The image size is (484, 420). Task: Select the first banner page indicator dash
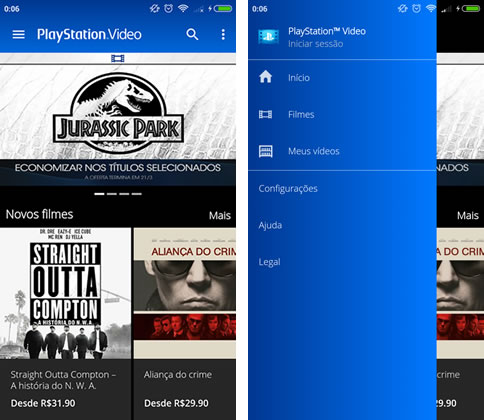[99, 194]
